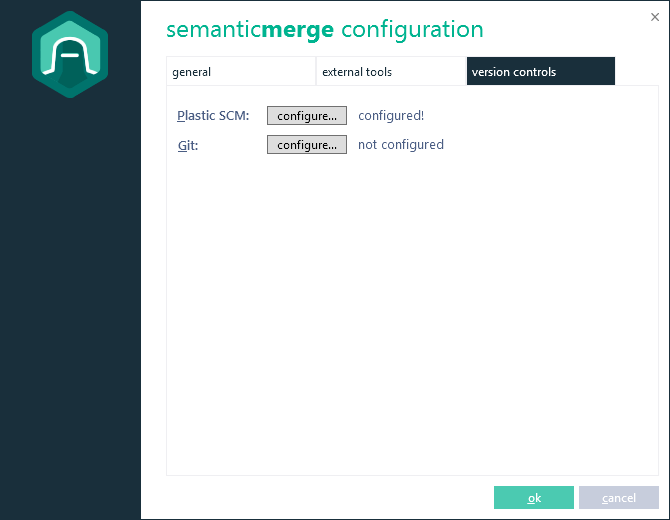Dismiss the dialog with cancel
670x520 pixels.
619,497
